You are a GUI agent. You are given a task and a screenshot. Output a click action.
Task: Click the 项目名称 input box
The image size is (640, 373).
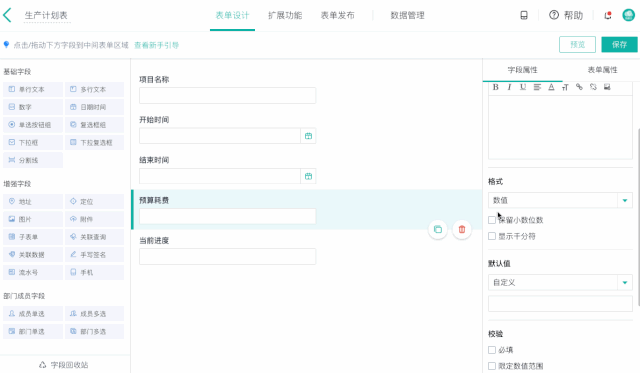click(227, 95)
